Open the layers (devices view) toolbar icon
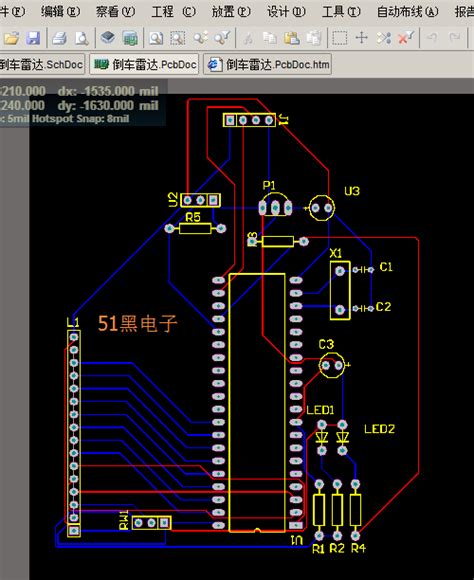This screenshot has height=580, width=474. tap(108, 38)
